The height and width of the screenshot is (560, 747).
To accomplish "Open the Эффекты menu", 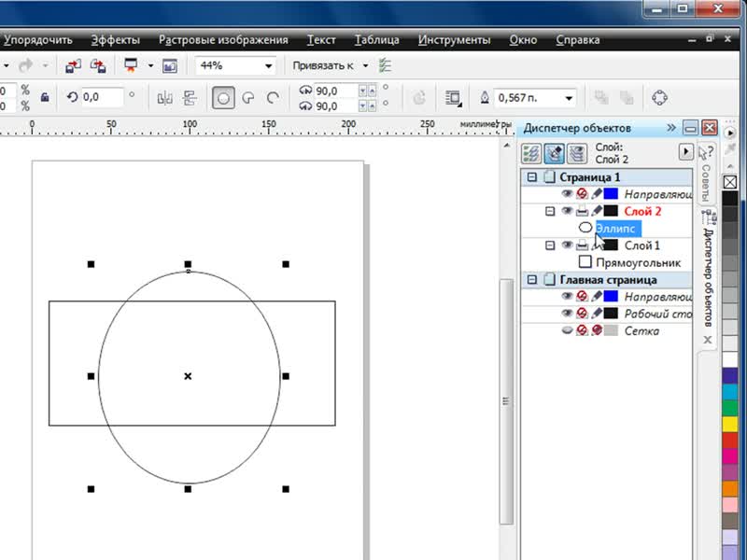I will coord(116,40).
